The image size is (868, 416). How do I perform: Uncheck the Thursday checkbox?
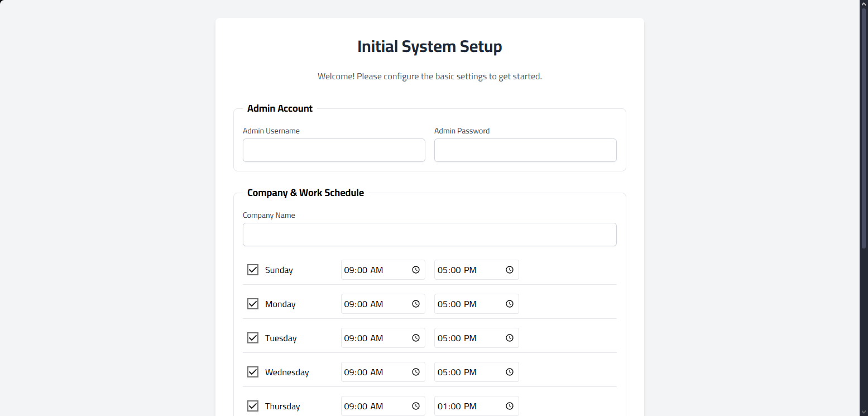253,406
